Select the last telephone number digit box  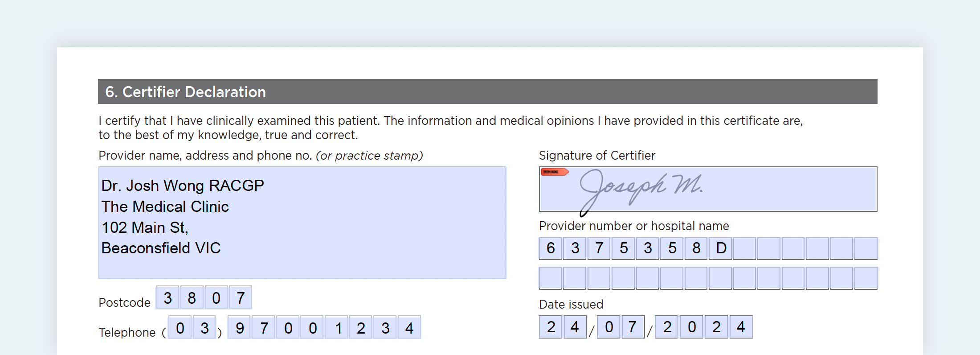point(409,328)
